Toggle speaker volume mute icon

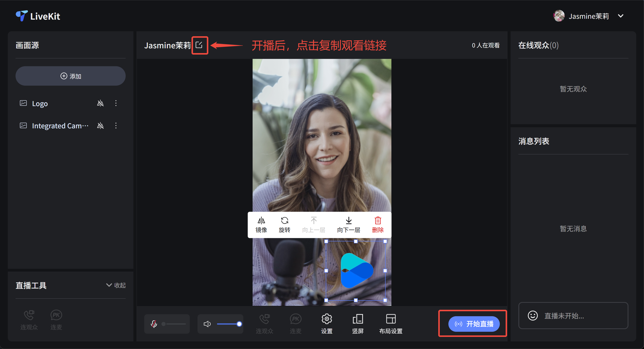pos(207,324)
